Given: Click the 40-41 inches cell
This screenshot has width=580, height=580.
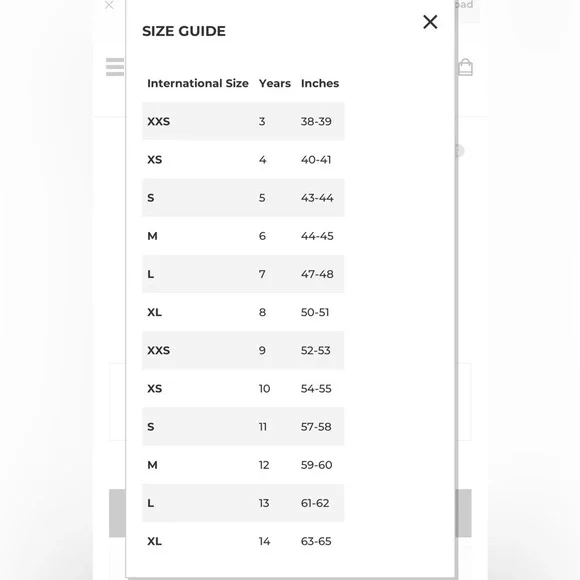Looking at the screenshot, I should click(x=316, y=160).
